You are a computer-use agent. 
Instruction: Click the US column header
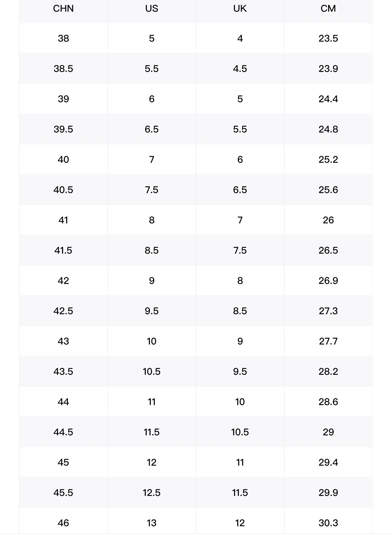click(151, 9)
